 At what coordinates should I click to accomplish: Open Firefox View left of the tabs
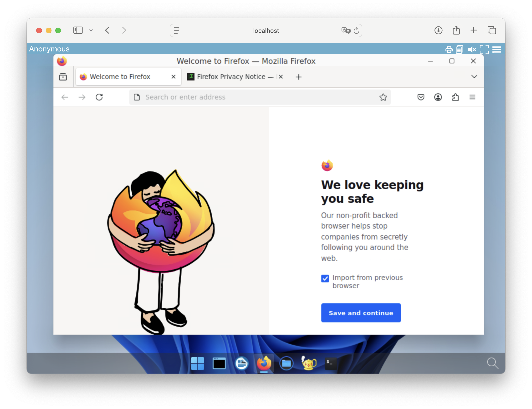(x=63, y=77)
